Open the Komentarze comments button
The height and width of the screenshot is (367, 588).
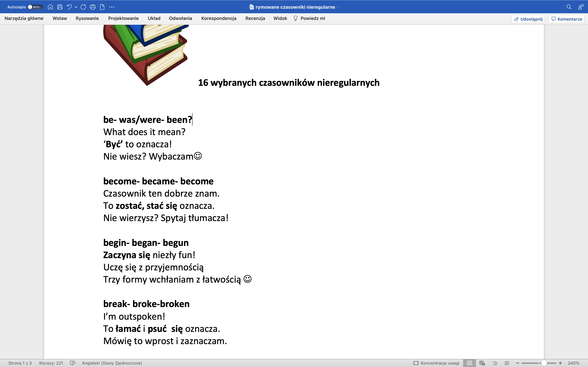(x=566, y=19)
